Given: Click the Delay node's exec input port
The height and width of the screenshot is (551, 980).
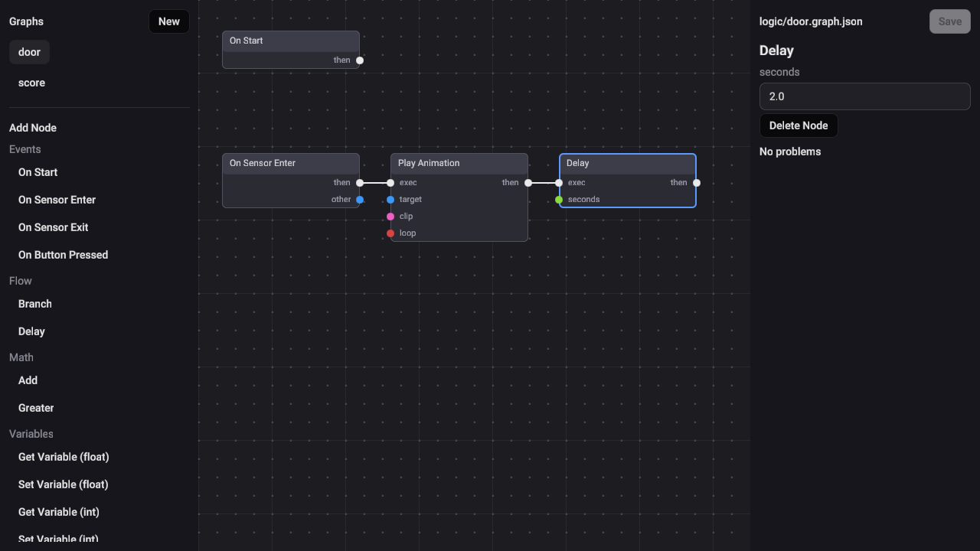Looking at the screenshot, I should (559, 183).
